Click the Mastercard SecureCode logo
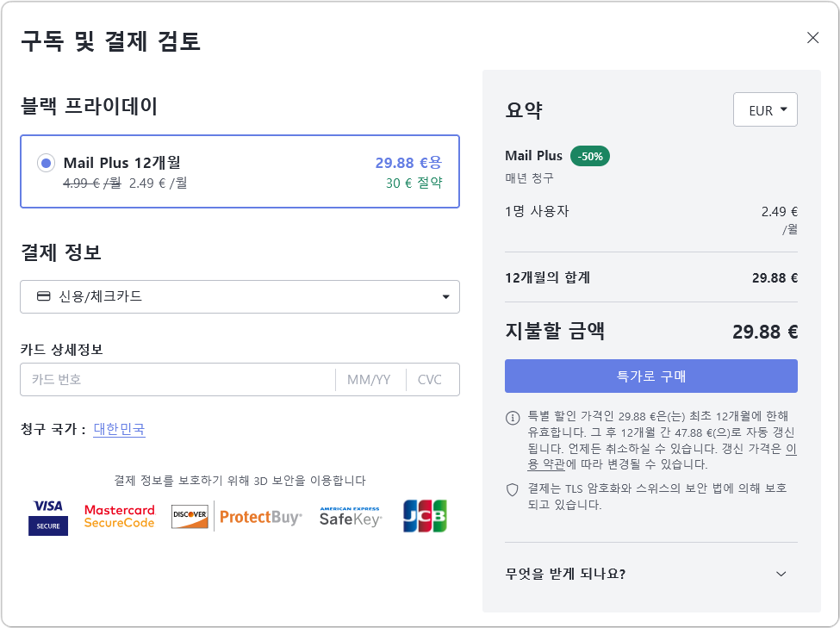Image resolution: width=840 pixels, height=628 pixels. [x=119, y=517]
